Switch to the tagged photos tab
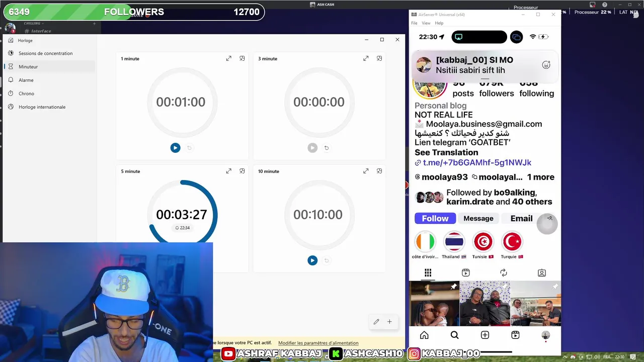Screen dimensions: 644x362 point(542,273)
